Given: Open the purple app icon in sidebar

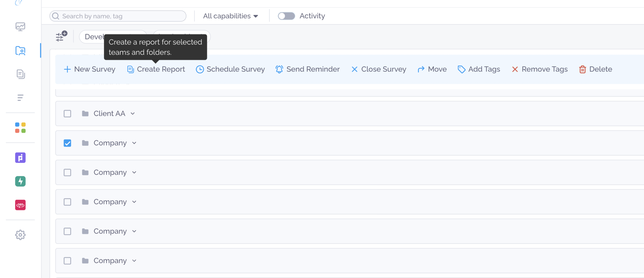Looking at the screenshot, I should [x=20, y=158].
